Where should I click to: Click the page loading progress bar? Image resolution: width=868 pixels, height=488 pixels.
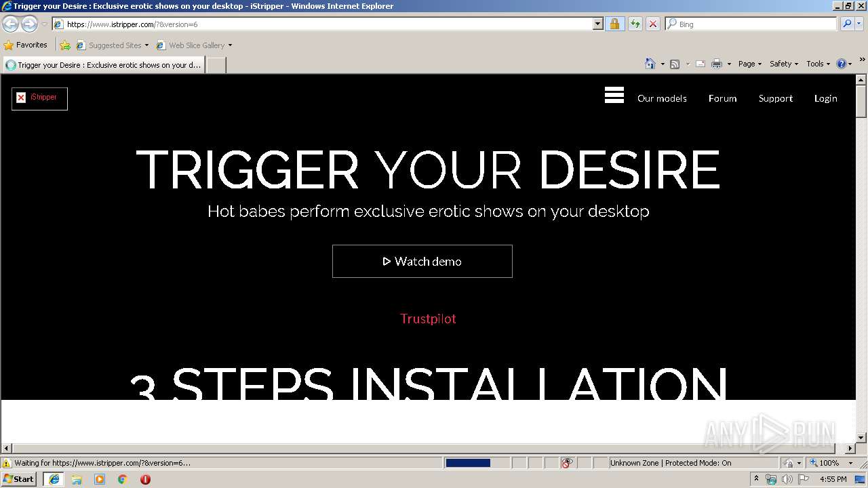pyautogui.click(x=477, y=463)
